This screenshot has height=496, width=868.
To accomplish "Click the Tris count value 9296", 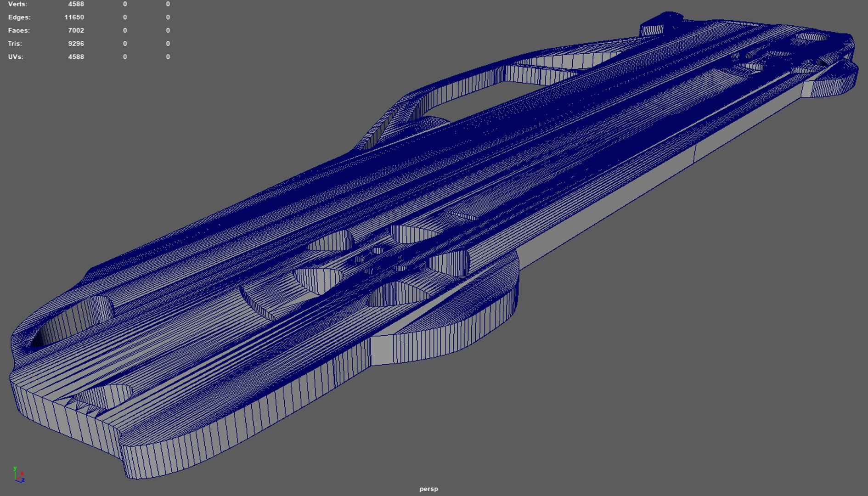I will click(76, 44).
